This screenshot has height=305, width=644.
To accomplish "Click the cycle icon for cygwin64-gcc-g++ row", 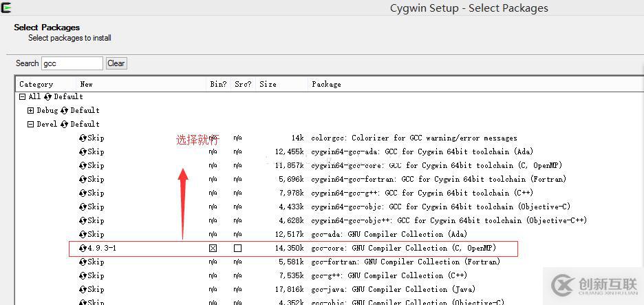I will [83, 193].
